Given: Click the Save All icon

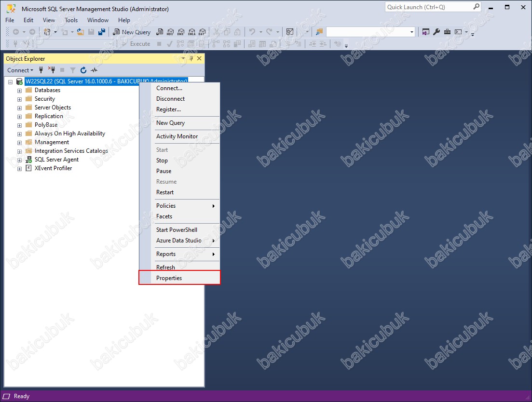Looking at the screenshot, I should coord(101,32).
